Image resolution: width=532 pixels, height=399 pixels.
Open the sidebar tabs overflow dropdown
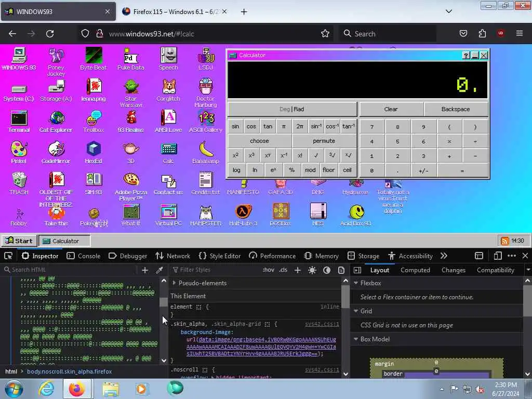(528, 270)
